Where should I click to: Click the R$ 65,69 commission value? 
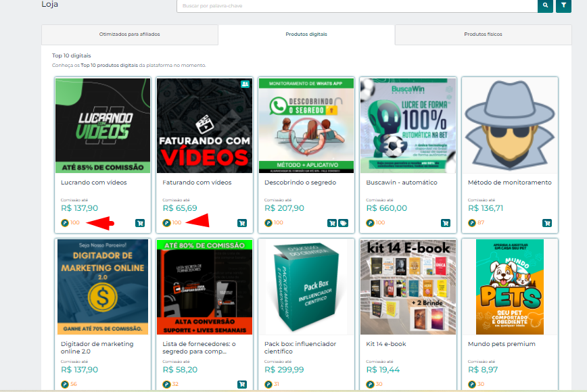pyautogui.click(x=180, y=208)
